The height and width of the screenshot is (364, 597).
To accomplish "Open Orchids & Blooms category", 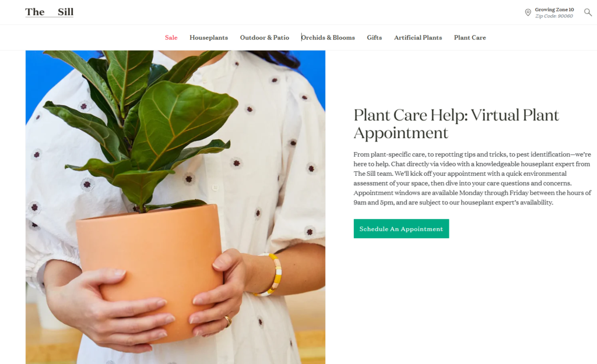I will 328,38.
